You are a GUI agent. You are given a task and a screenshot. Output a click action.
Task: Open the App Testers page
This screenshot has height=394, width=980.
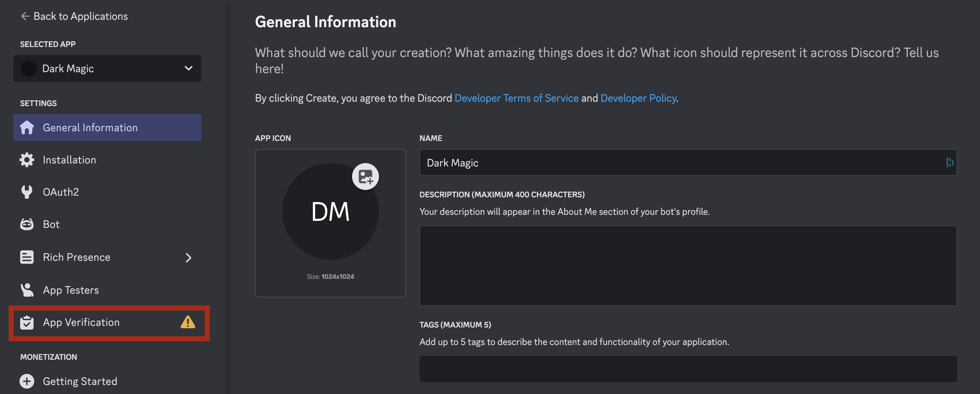tap(107, 290)
